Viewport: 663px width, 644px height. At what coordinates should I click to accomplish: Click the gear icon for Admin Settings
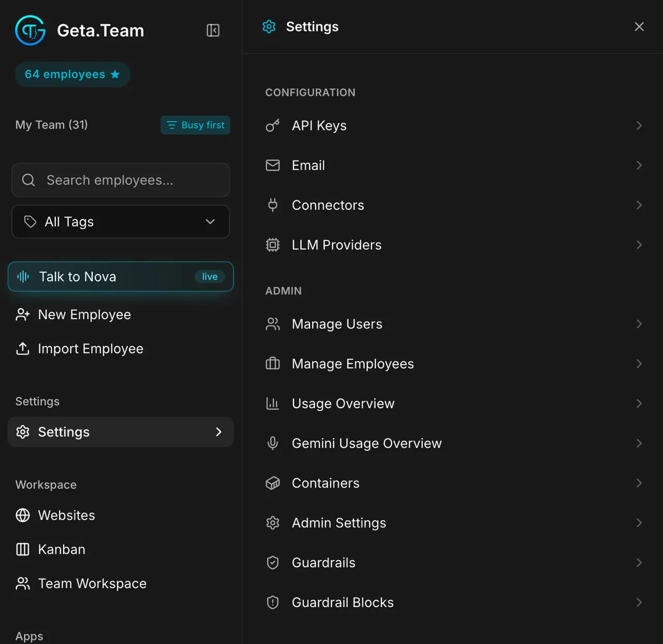(x=272, y=523)
